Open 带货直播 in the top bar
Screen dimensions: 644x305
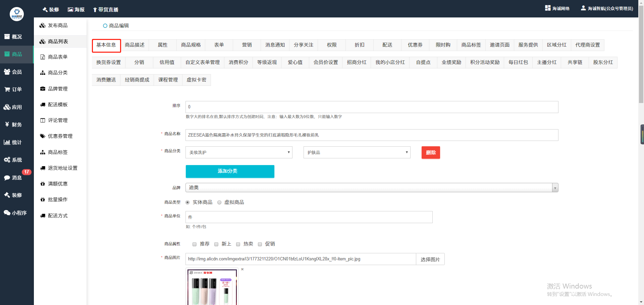pyautogui.click(x=106, y=9)
